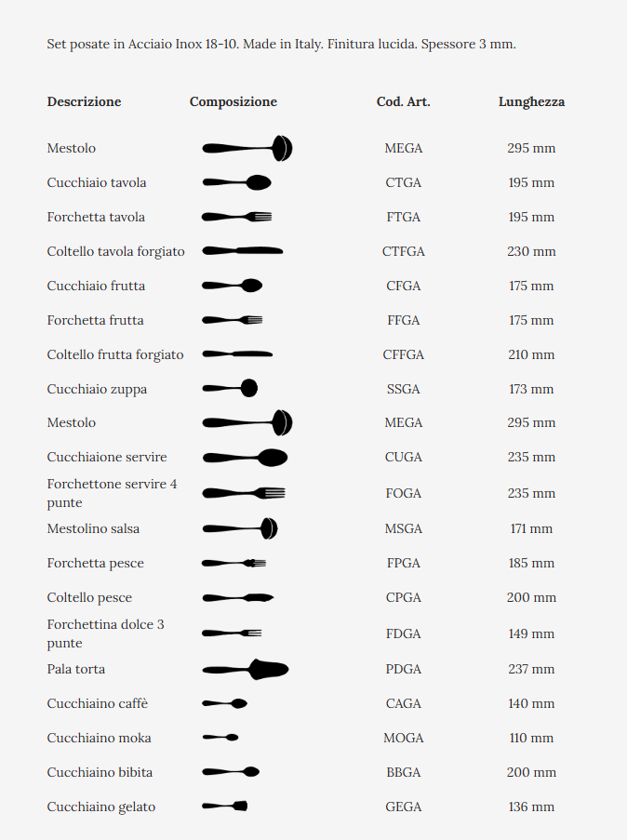Viewport: 627px width, 840px height.
Task: Click the 237 mm length value
Action: tap(531, 669)
